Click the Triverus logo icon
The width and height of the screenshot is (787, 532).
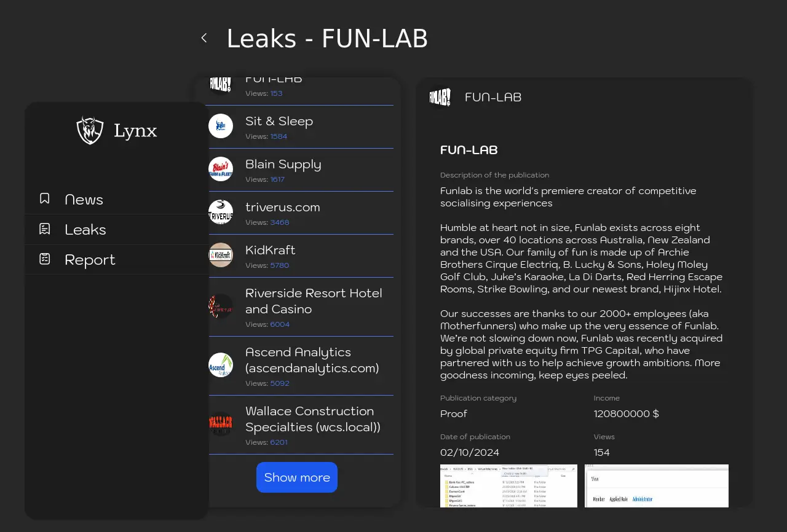pyautogui.click(x=221, y=212)
